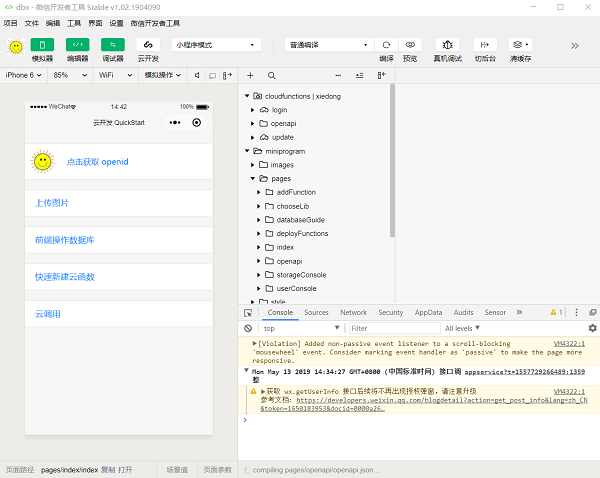Add a new file with plus icon

[x=250, y=75]
